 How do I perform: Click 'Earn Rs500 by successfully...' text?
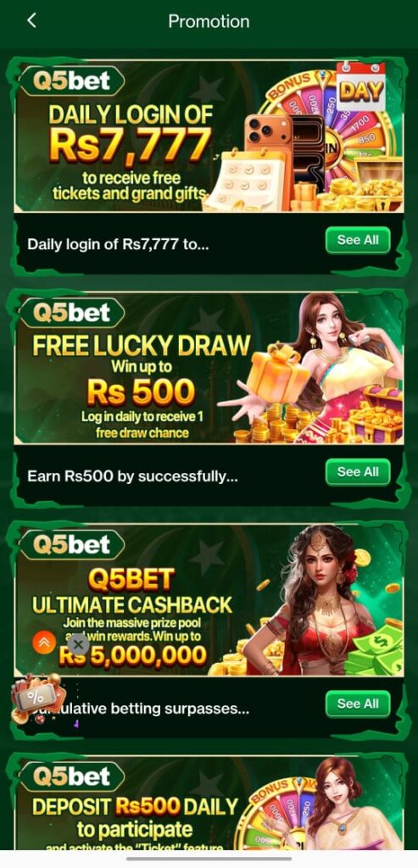tap(132, 476)
